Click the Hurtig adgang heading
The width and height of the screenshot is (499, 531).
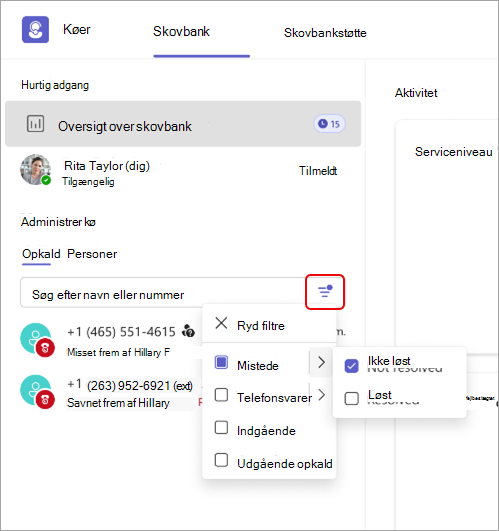(55, 85)
